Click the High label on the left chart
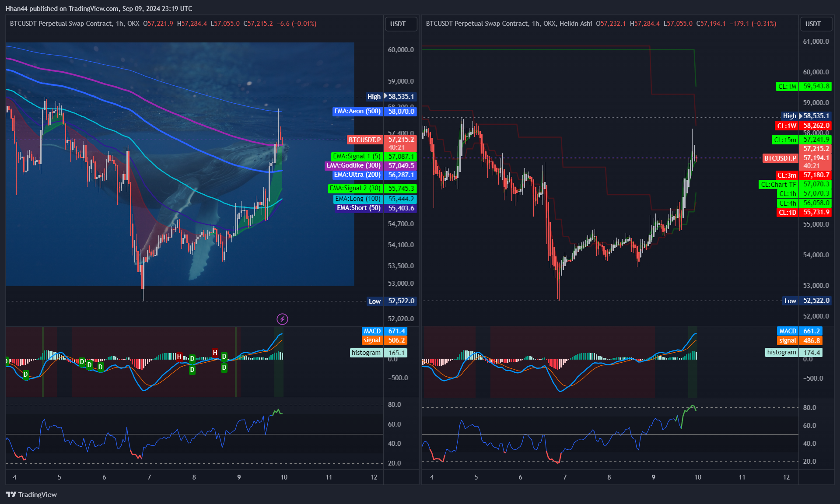This screenshot has height=504, width=840. click(x=374, y=97)
